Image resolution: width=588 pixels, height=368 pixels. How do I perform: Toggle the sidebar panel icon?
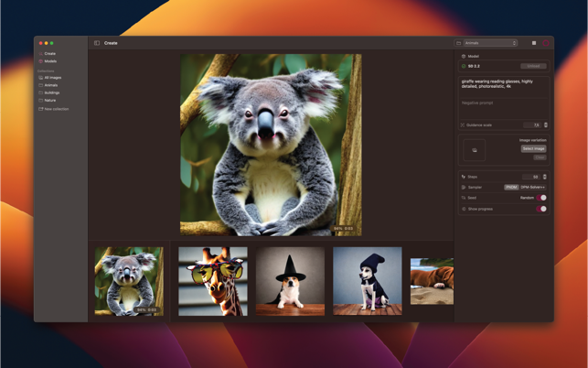(97, 43)
